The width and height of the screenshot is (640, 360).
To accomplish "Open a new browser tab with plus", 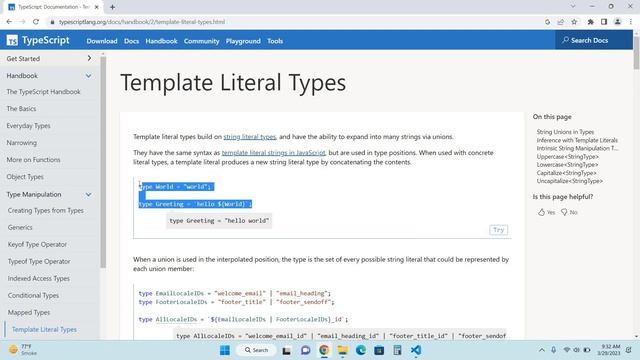I will pyautogui.click(x=112, y=7).
